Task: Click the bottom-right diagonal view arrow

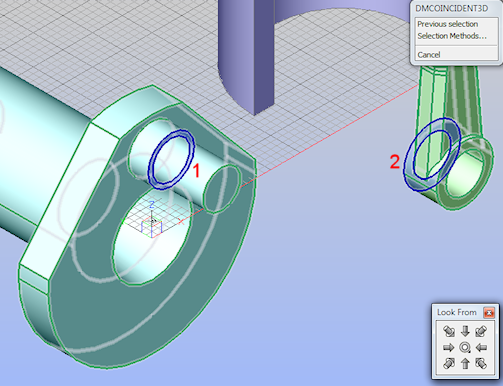Action: point(481,363)
